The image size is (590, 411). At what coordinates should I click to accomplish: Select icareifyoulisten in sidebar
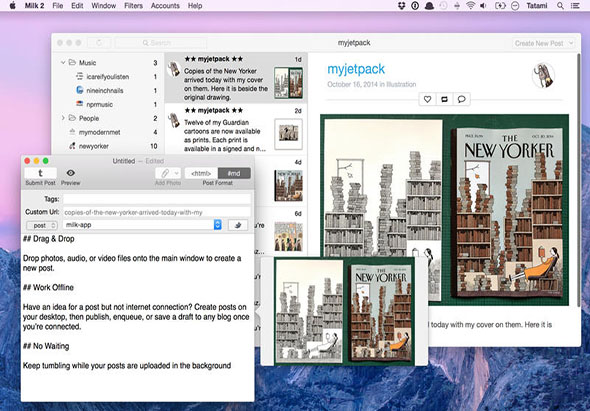[108, 77]
